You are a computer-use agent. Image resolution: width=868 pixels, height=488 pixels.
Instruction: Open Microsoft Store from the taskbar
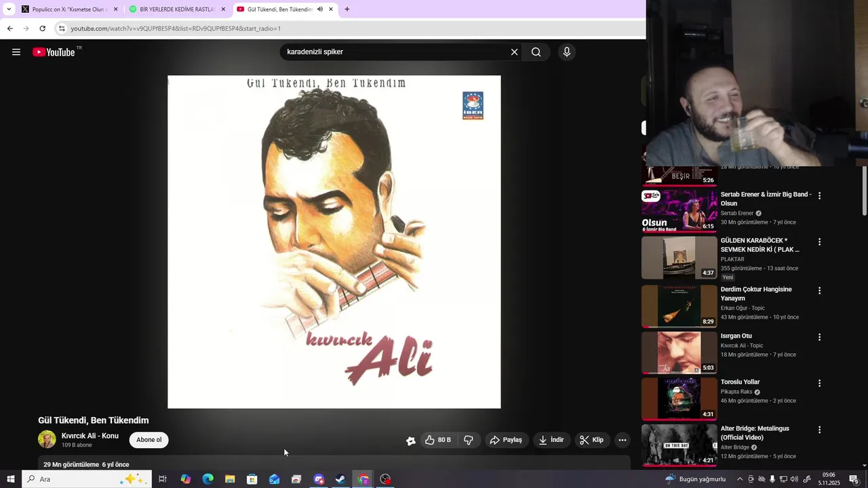point(252,479)
